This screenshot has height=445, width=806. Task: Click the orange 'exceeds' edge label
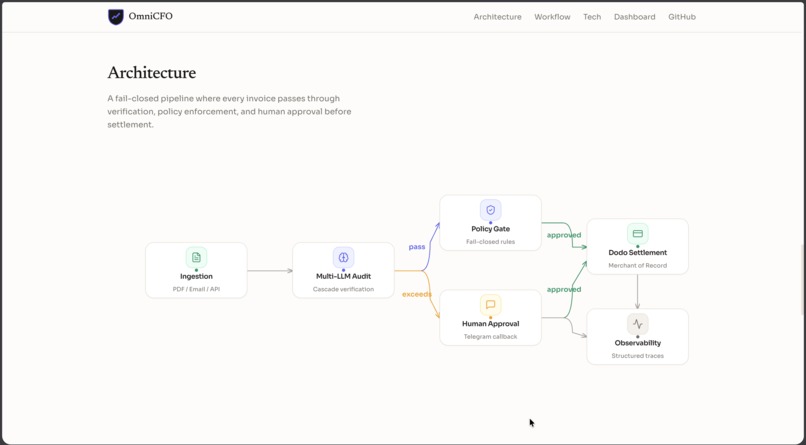coord(417,294)
